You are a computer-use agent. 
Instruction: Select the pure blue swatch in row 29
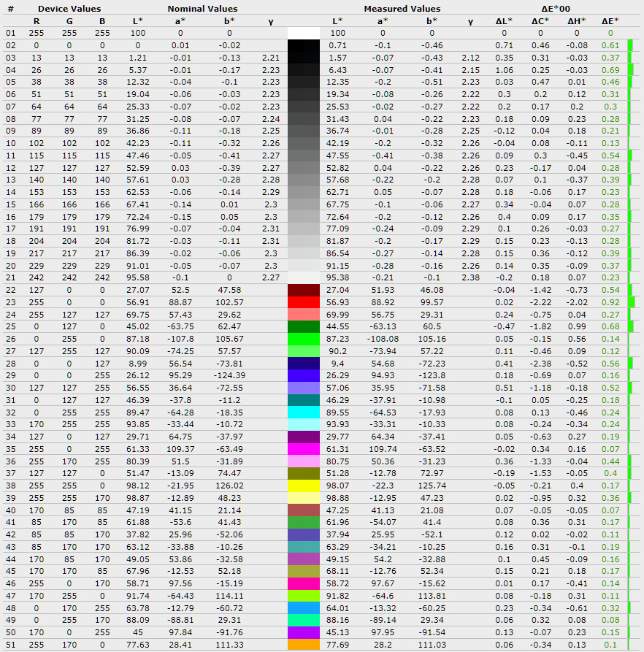304,375
